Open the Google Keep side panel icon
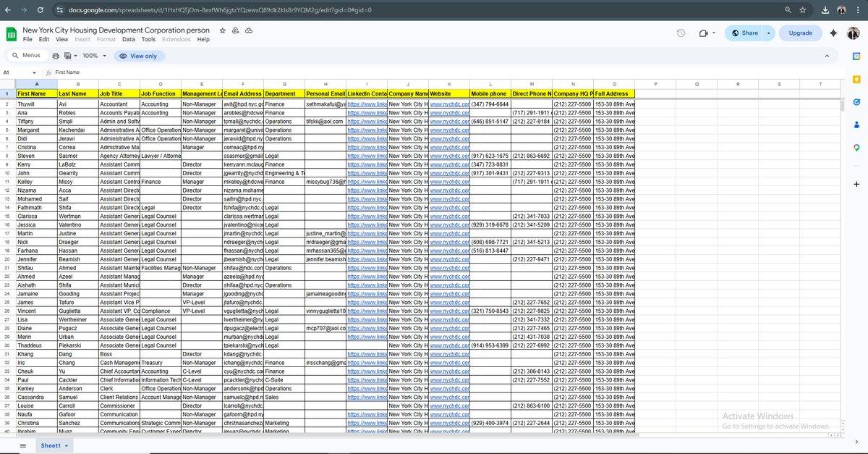Screen dimensions: 868x454 pos(856,80)
